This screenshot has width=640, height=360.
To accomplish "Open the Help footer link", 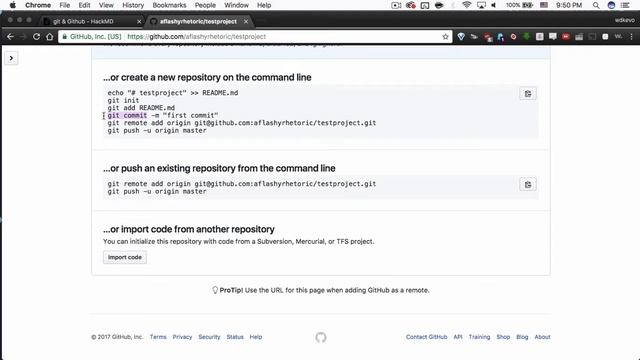I will click(256, 337).
